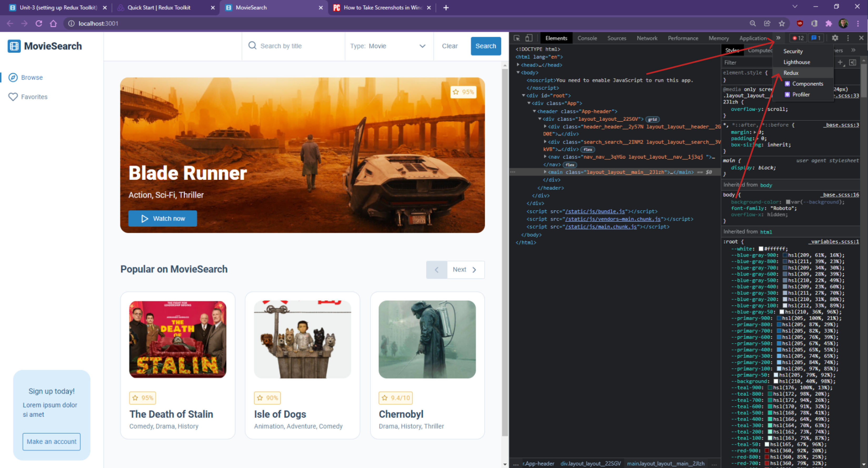The height and width of the screenshot is (468, 868).
Task: Select the inspect element cursor tool in DevTools
Action: (516, 38)
